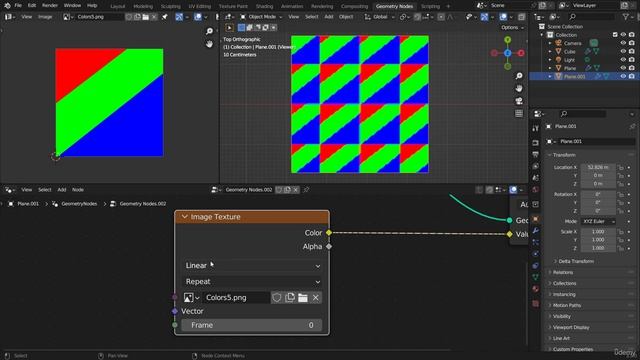Viewport: 640px width, 360px height.
Task: Open the File menu
Action: 18,6
